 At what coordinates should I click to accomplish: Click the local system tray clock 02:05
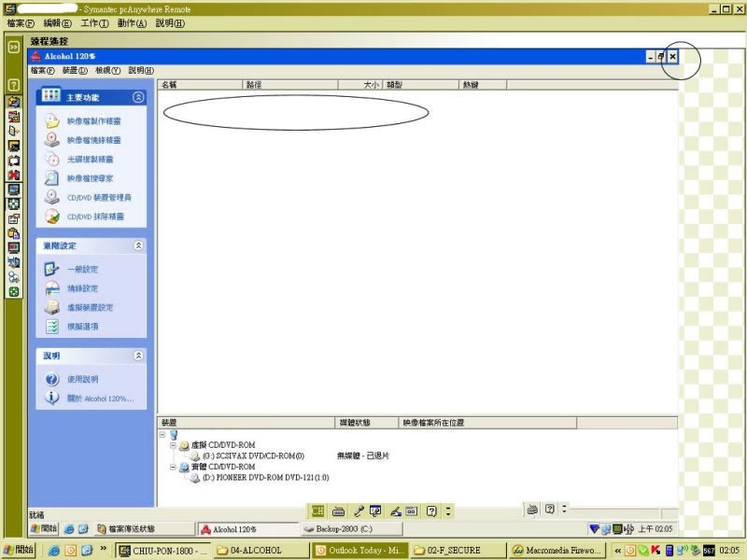(729, 551)
